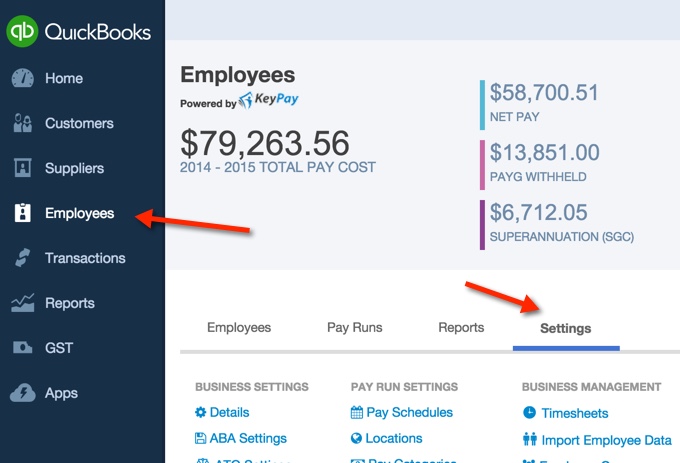Switch to the Reports tab
This screenshot has width=680, height=463.
click(461, 327)
